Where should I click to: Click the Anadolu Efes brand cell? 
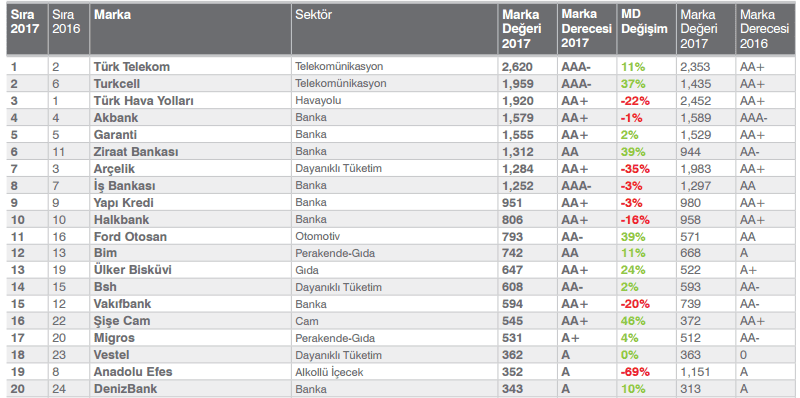click(x=133, y=372)
